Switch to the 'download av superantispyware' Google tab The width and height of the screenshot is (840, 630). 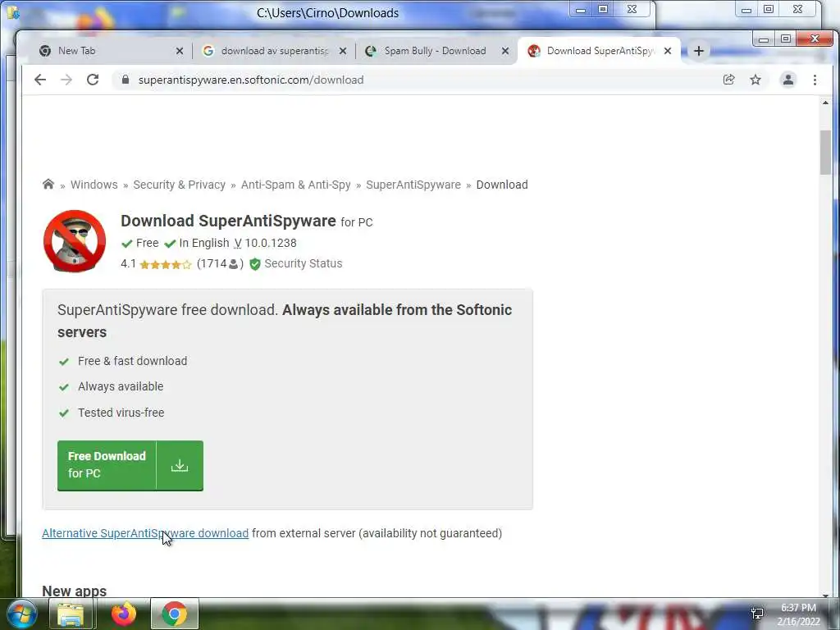(273, 51)
